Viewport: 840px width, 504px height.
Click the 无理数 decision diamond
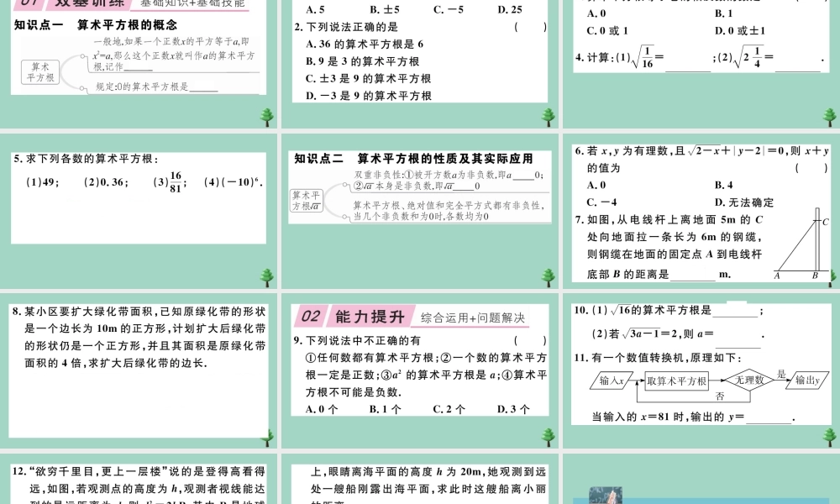[749, 381]
